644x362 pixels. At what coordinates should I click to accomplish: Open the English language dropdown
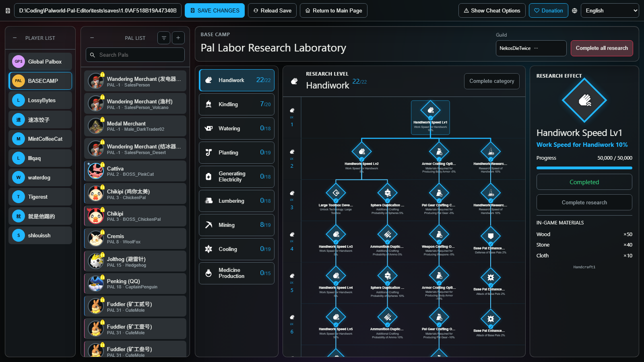610,11
